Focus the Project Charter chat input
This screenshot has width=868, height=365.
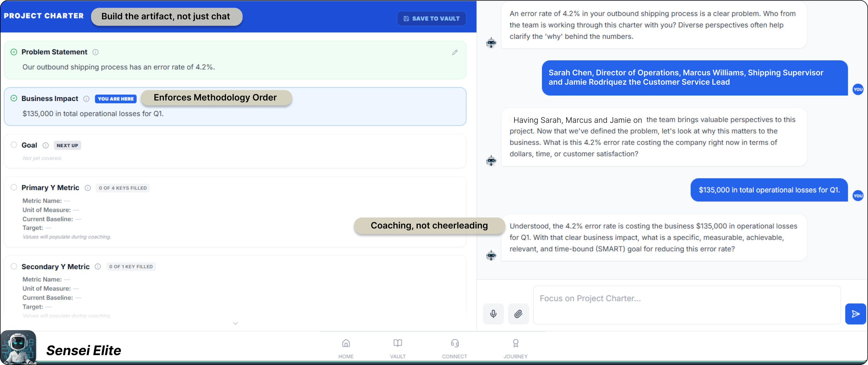(687, 305)
